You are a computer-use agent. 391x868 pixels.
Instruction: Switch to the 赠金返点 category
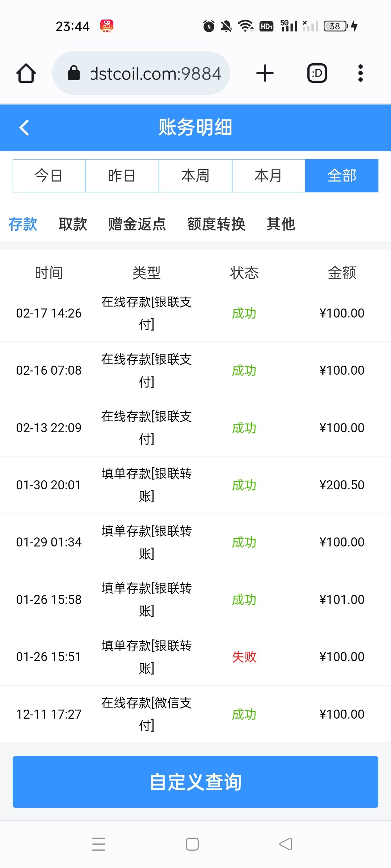[x=137, y=224]
